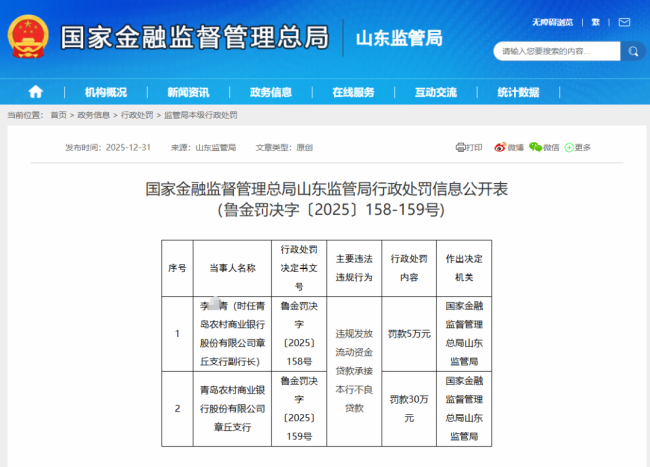Click the 罚款30万元 cell

click(409, 409)
